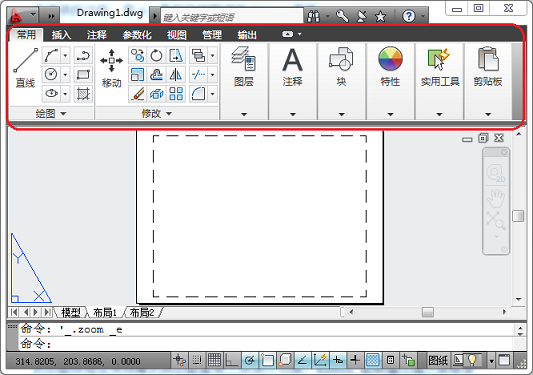
Task: Switch to the 注释 ribbon tab
Action: 97,35
